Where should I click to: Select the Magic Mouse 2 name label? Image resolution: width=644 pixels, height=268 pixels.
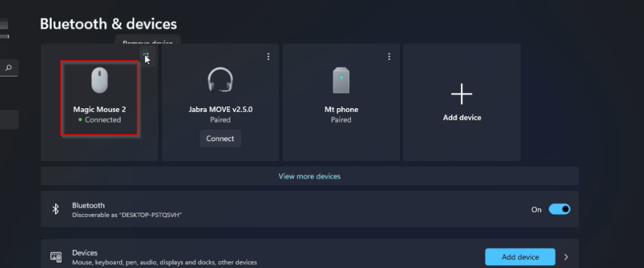click(x=99, y=109)
